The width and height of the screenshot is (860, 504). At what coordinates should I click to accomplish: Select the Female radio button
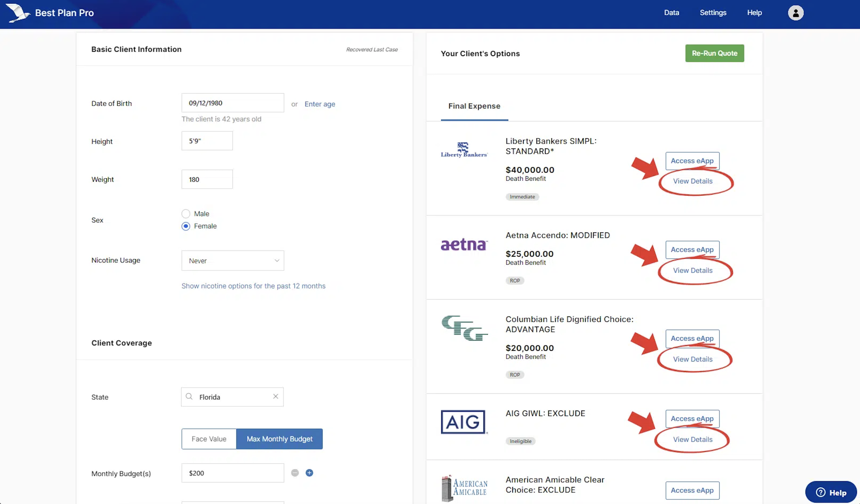186,226
